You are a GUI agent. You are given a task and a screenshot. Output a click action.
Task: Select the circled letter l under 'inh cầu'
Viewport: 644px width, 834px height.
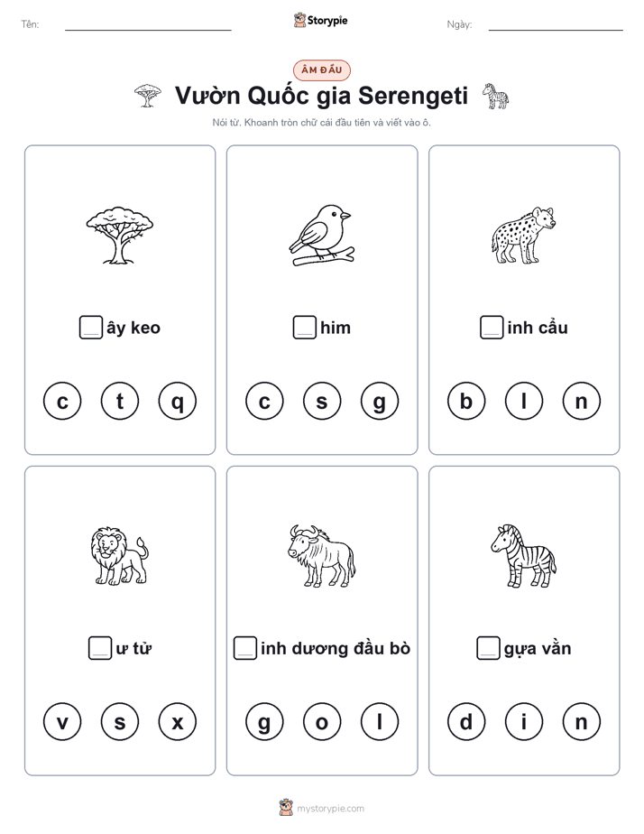(x=524, y=401)
